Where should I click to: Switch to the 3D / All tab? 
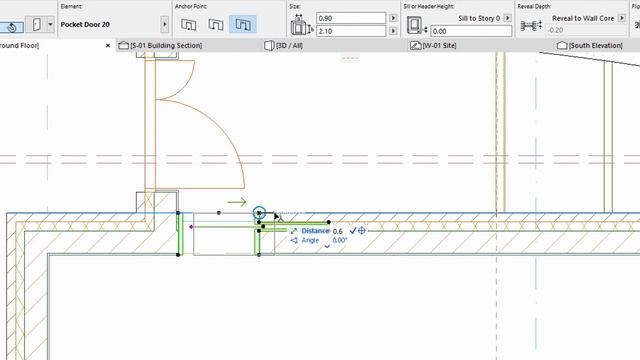[289, 45]
